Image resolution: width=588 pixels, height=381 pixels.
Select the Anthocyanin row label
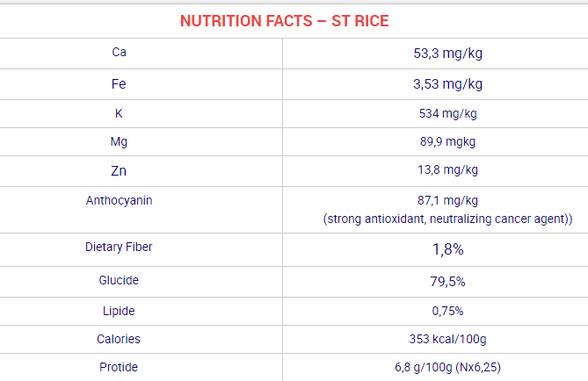pyautogui.click(x=119, y=200)
